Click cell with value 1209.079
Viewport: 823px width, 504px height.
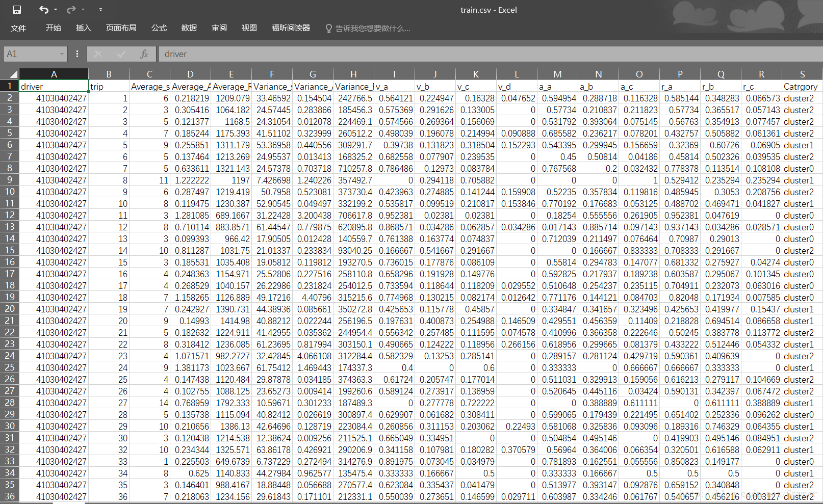pyautogui.click(x=231, y=98)
